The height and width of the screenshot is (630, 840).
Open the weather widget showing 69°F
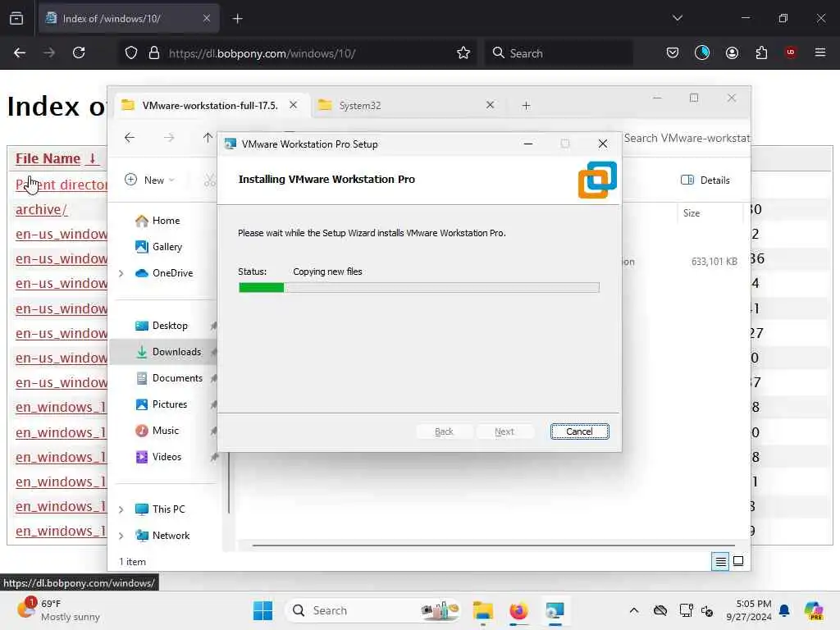click(58, 610)
